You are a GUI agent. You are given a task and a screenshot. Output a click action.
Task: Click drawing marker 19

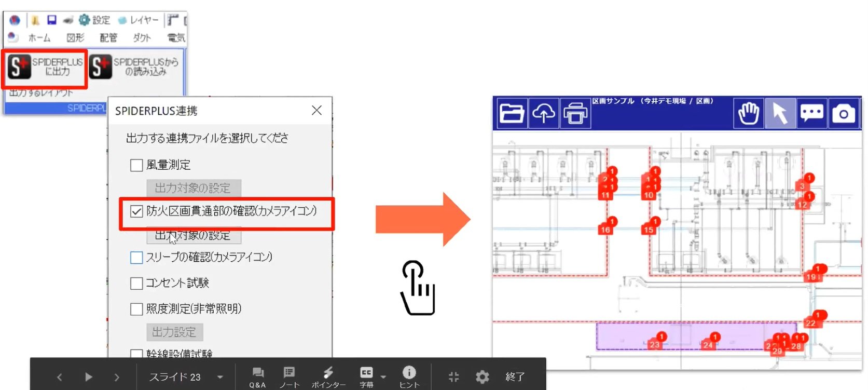click(x=812, y=277)
